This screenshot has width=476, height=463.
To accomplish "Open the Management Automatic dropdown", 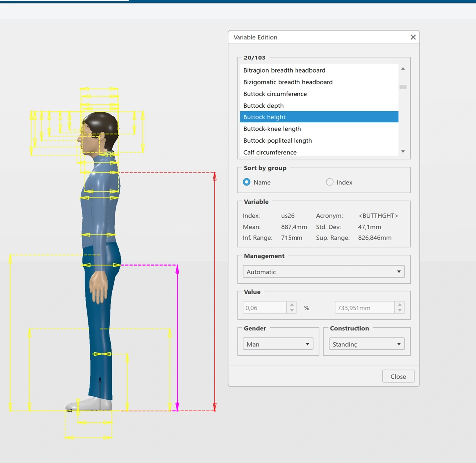I will pos(324,272).
